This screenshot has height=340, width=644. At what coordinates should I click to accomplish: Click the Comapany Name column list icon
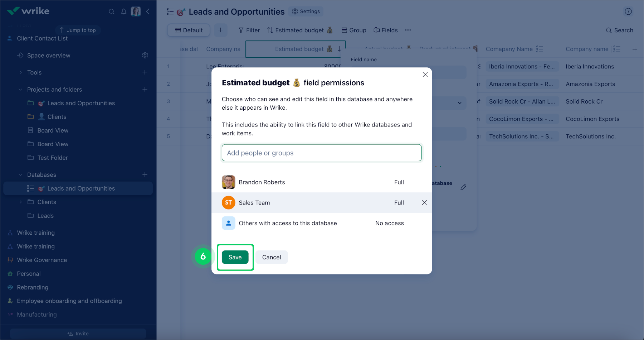[x=540, y=49]
